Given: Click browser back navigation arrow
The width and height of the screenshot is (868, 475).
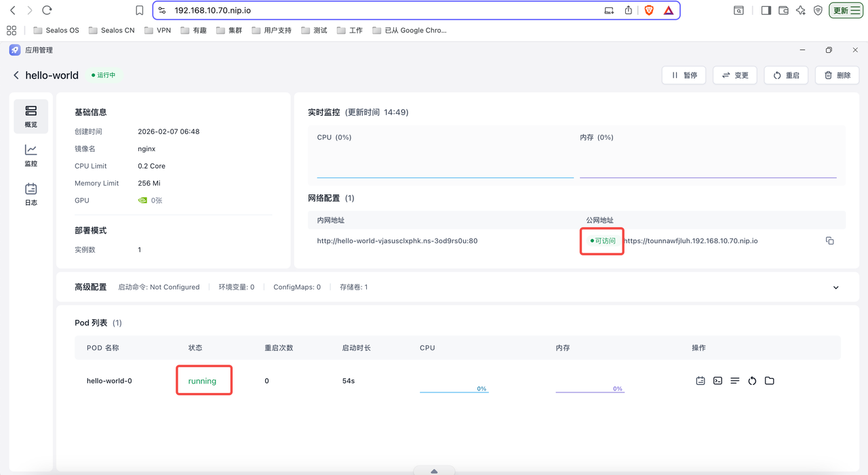Looking at the screenshot, I should pos(13,10).
